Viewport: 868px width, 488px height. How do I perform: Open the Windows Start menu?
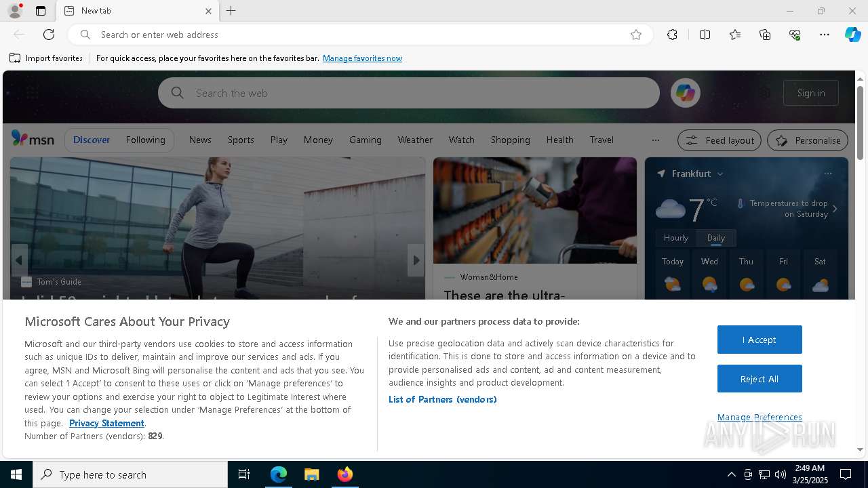(x=16, y=474)
